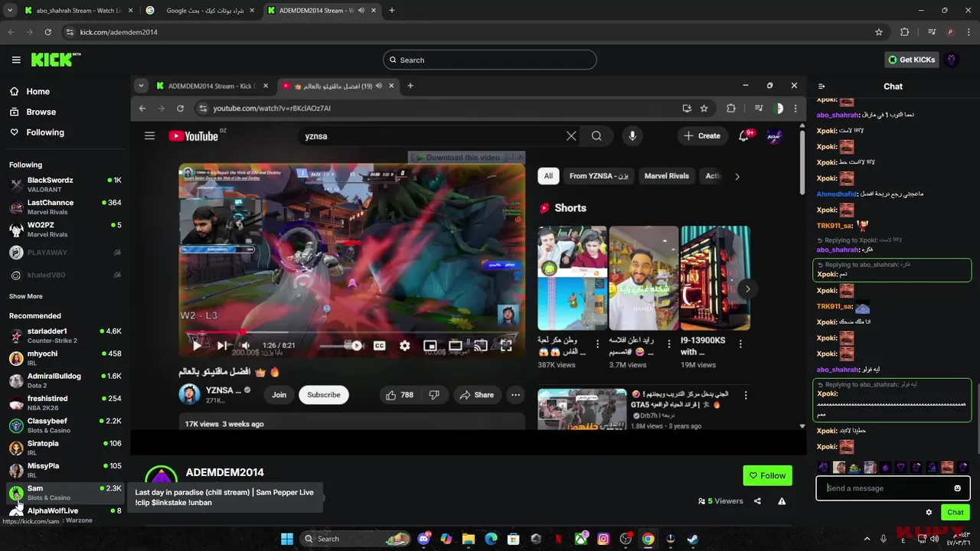Open outer Chrome tab search dropdown
The height and width of the screenshot is (551, 980).
(10, 11)
